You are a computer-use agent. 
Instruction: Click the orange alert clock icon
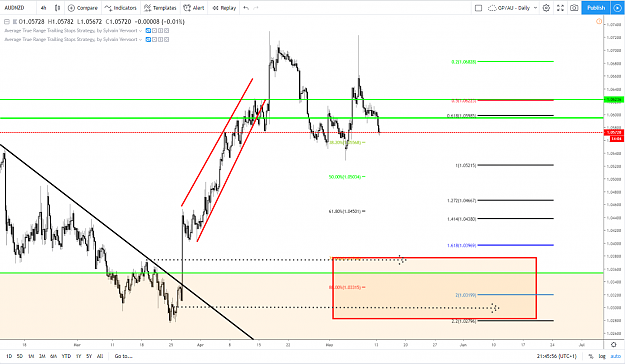click(x=599, y=22)
